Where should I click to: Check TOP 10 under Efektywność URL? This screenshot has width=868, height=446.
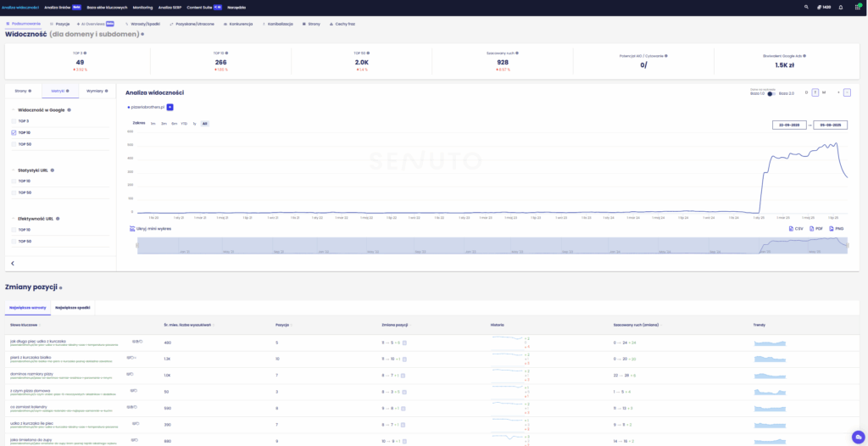(x=14, y=230)
